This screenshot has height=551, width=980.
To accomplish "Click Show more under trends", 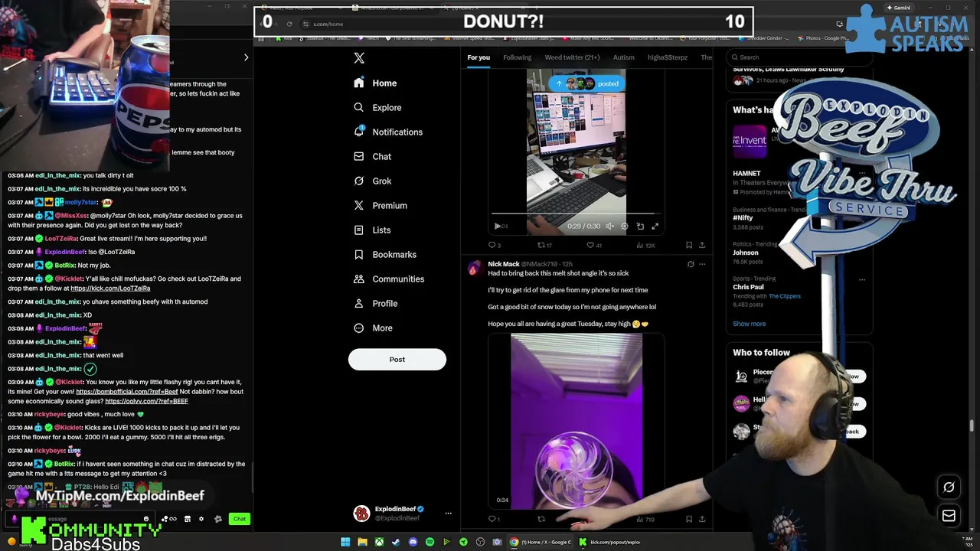I will (749, 324).
